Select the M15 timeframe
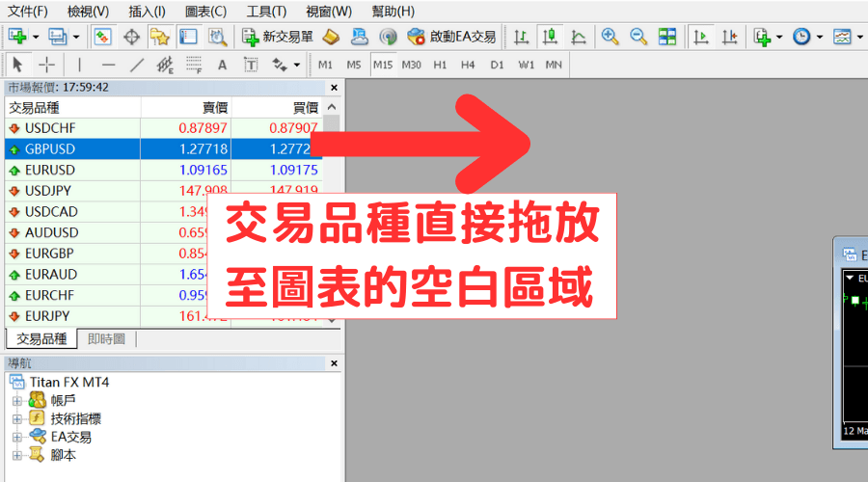 [x=383, y=66]
